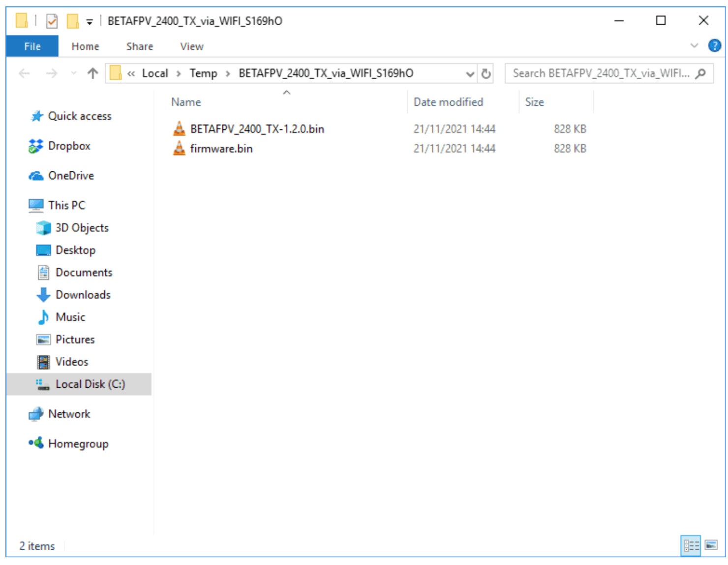Switch to Details view layout
The image size is (728, 565).
(691, 545)
